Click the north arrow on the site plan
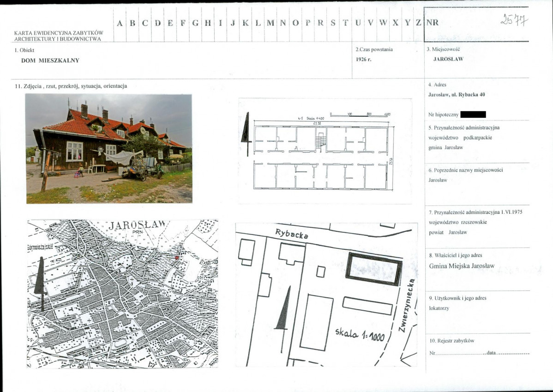553x392 pixels. pos(283,310)
